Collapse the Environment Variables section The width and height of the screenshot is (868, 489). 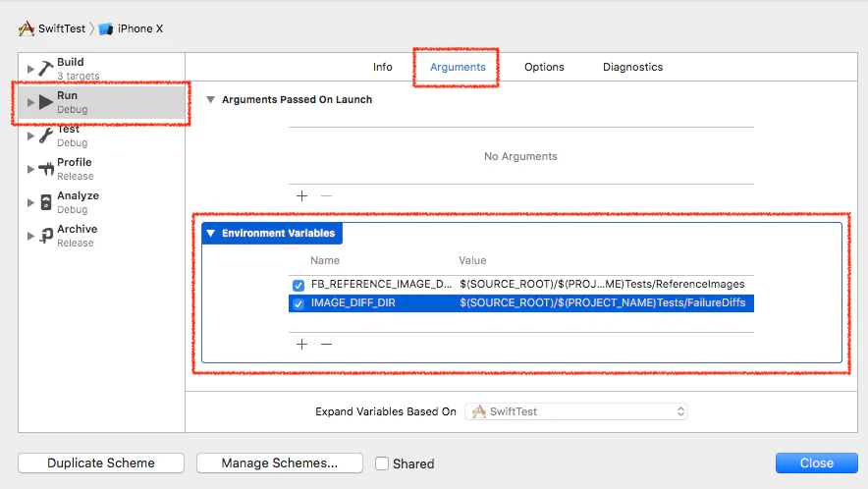point(210,233)
